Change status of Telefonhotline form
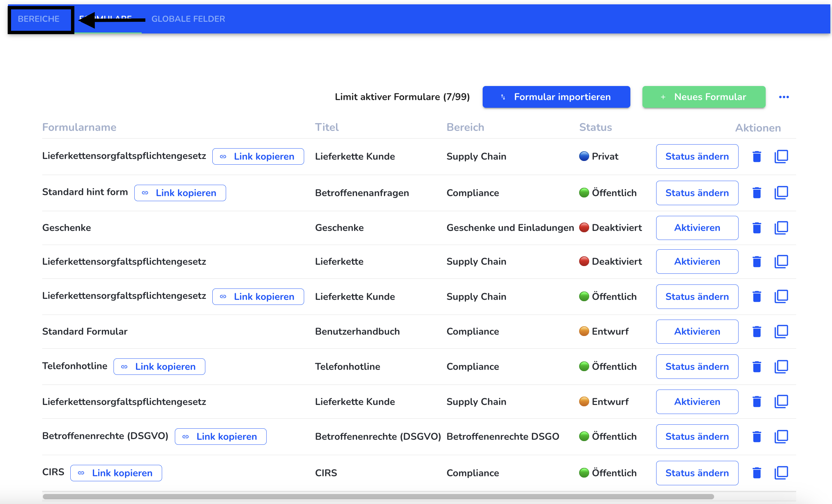 point(697,367)
